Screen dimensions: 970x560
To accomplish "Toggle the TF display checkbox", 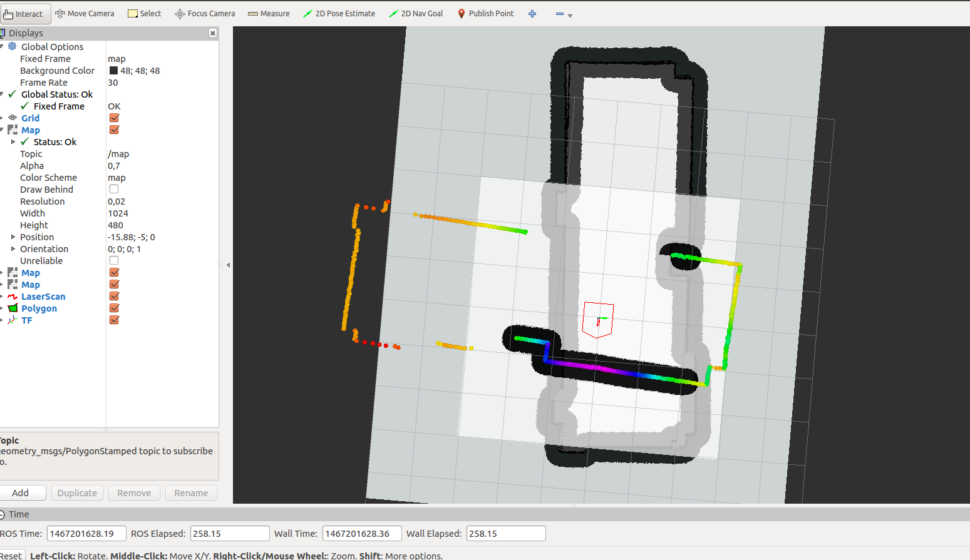I will 114,320.
